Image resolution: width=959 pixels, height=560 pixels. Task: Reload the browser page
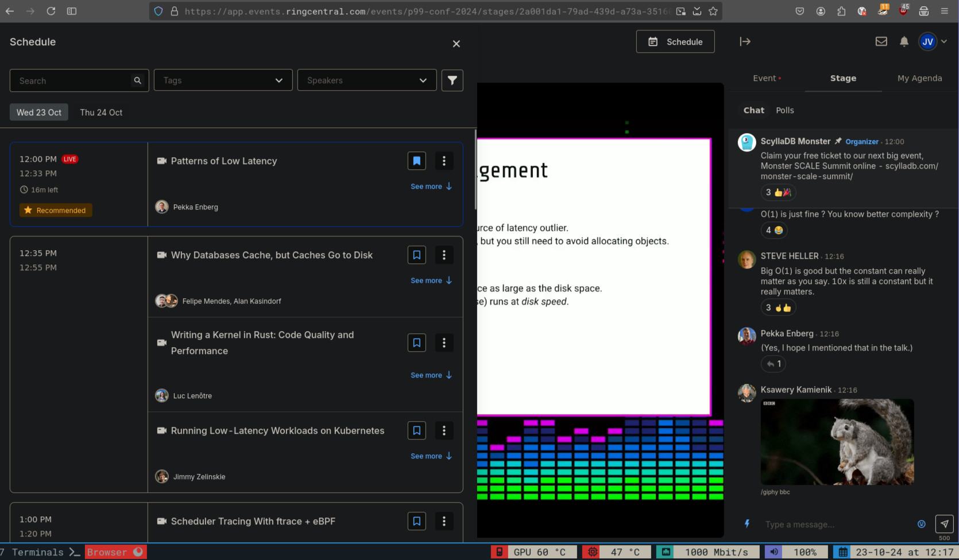pos(51,11)
